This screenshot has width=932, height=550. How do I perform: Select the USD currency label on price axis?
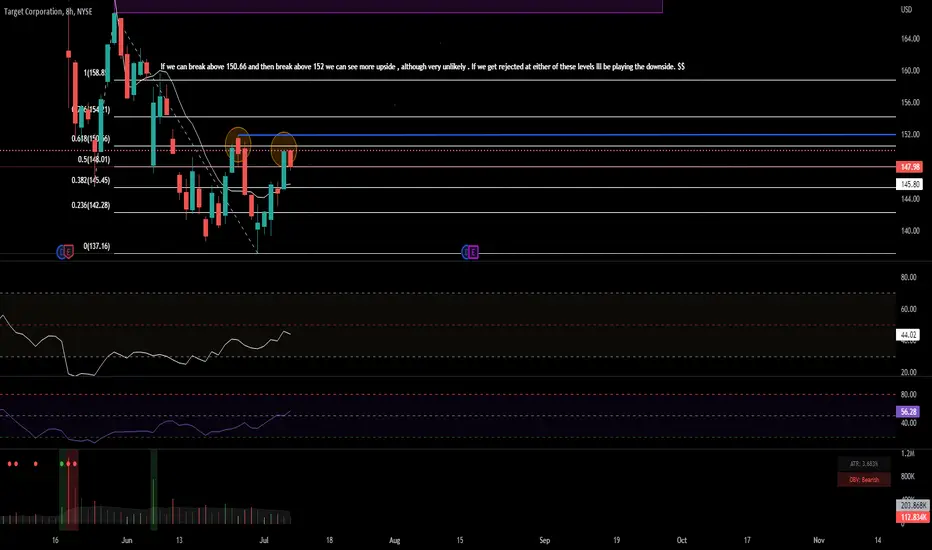tap(906, 10)
